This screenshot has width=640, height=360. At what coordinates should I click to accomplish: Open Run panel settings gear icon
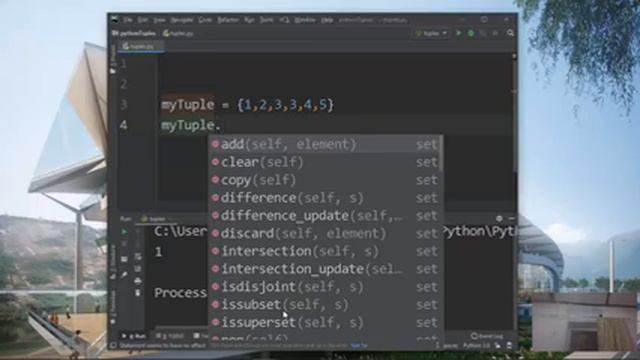point(499,218)
